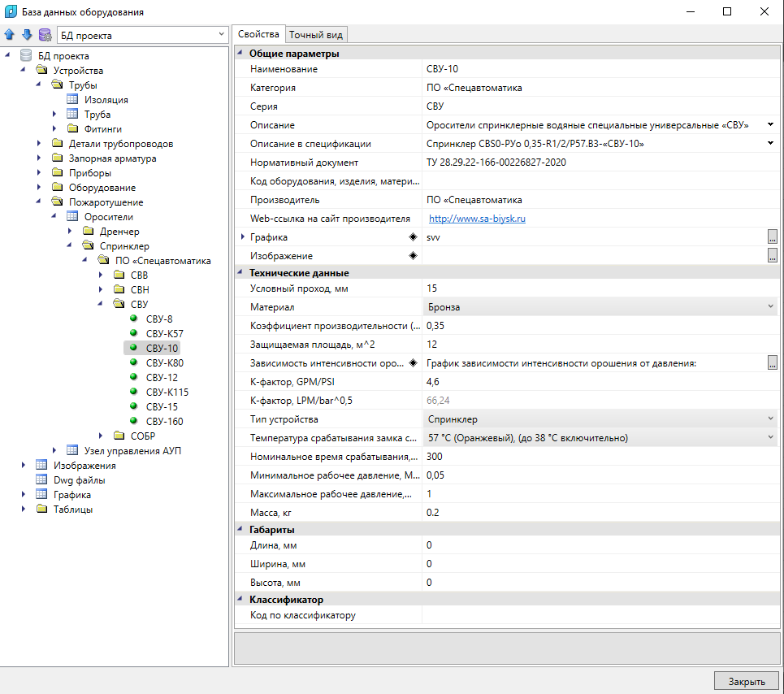784x694 pixels.
Task: Click the Наименование value СВУ-10
Action: coord(442,68)
